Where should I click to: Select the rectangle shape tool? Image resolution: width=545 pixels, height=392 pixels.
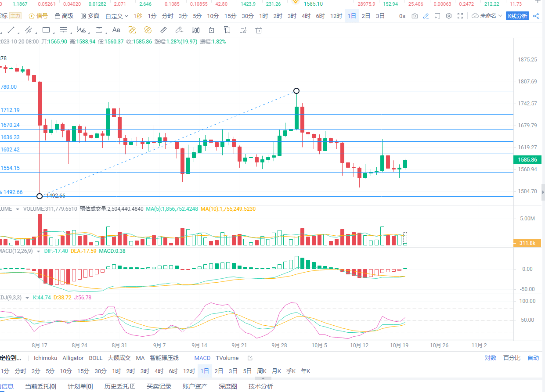[46, 30]
